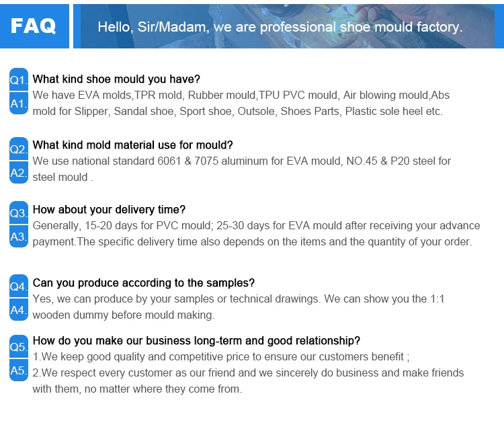Click the Q4 question badge

[x=19, y=286]
